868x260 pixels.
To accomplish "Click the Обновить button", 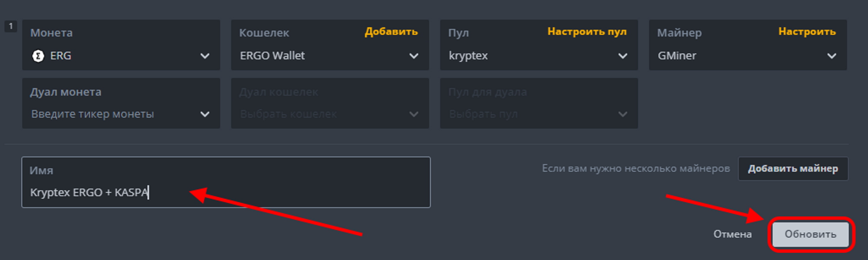I will click(810, 234).
